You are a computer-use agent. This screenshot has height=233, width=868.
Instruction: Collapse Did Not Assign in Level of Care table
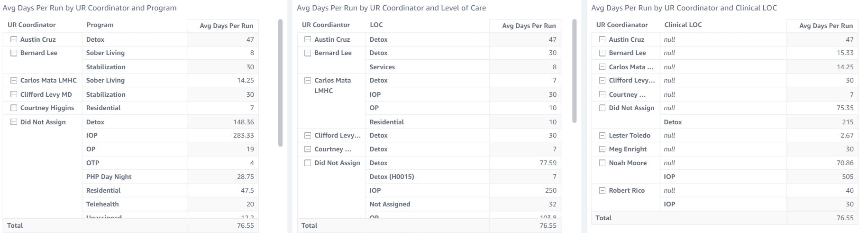coord(308,163)
